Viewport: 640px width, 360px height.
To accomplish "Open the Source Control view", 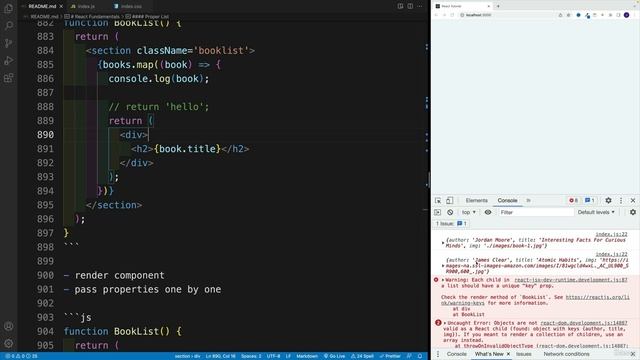I will tap(8, 43).
